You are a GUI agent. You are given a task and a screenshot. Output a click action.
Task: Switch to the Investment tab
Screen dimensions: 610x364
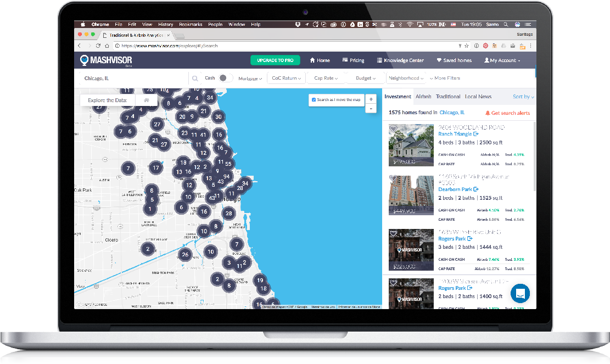click(398, 97)
